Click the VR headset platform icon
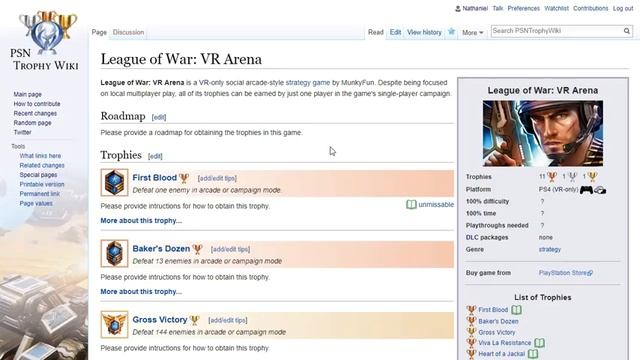Image resolution: width=640 pixels, height=360 pixels. point(600,190)
